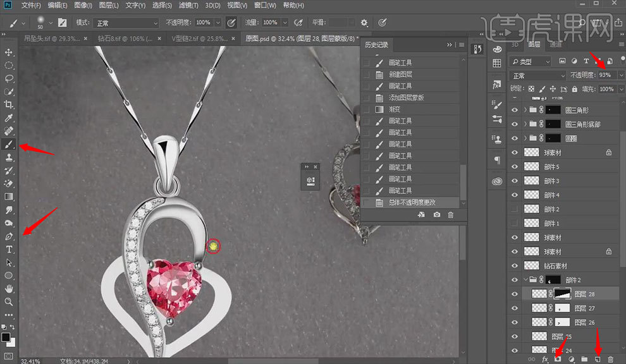Open the brush 模式 blend mode dropdown
This screenshot has height=364, width=626.
(x=125, y=23)
